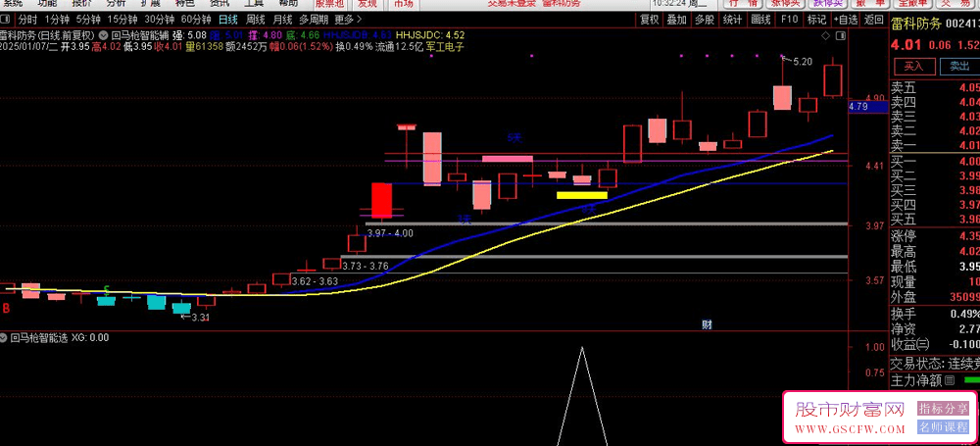Click the 军工电子 sector link
Screen dimensions: 980x446
pos(446,46)
